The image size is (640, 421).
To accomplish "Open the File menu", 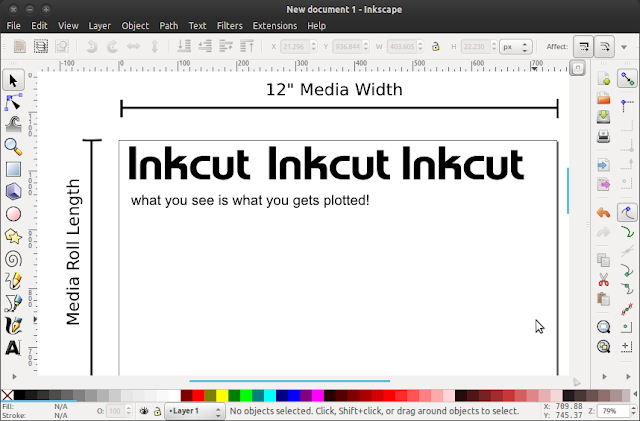I will tap(13, 26).
